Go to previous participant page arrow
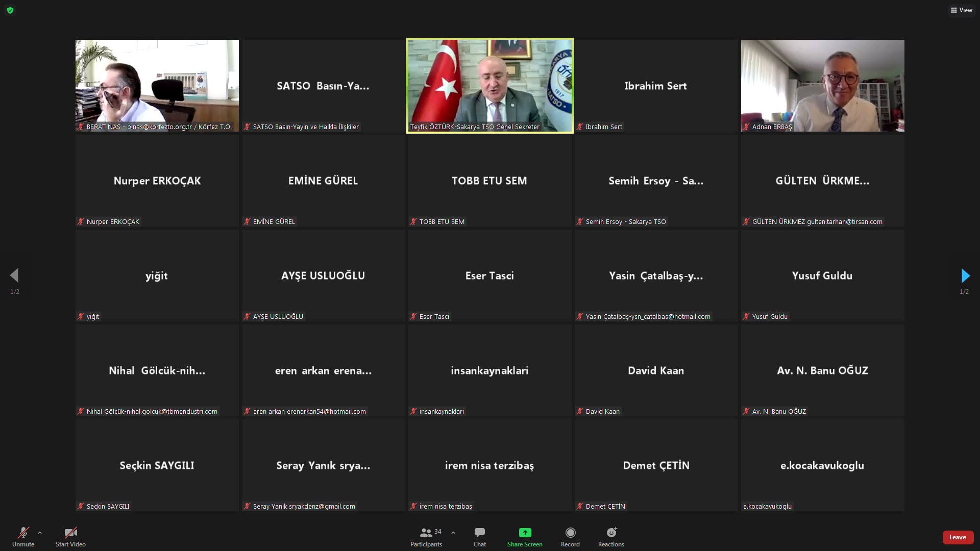This screenshot has height=551, width=980. pos(14,276)
